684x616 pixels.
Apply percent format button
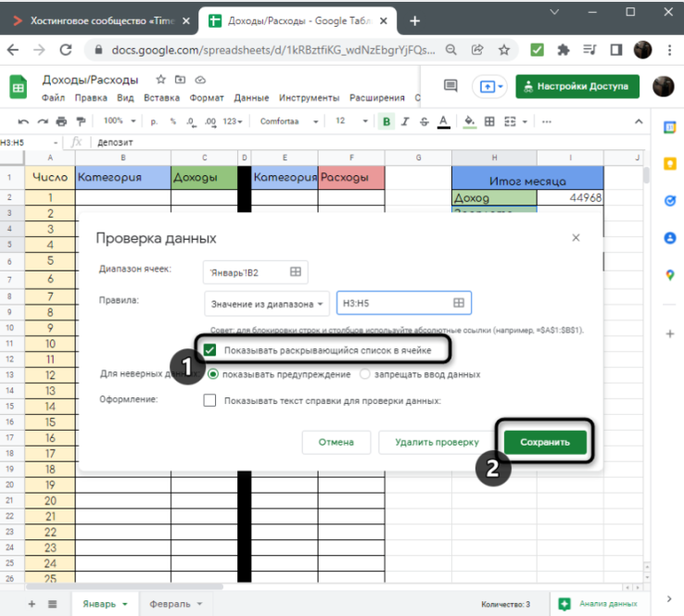172,121
